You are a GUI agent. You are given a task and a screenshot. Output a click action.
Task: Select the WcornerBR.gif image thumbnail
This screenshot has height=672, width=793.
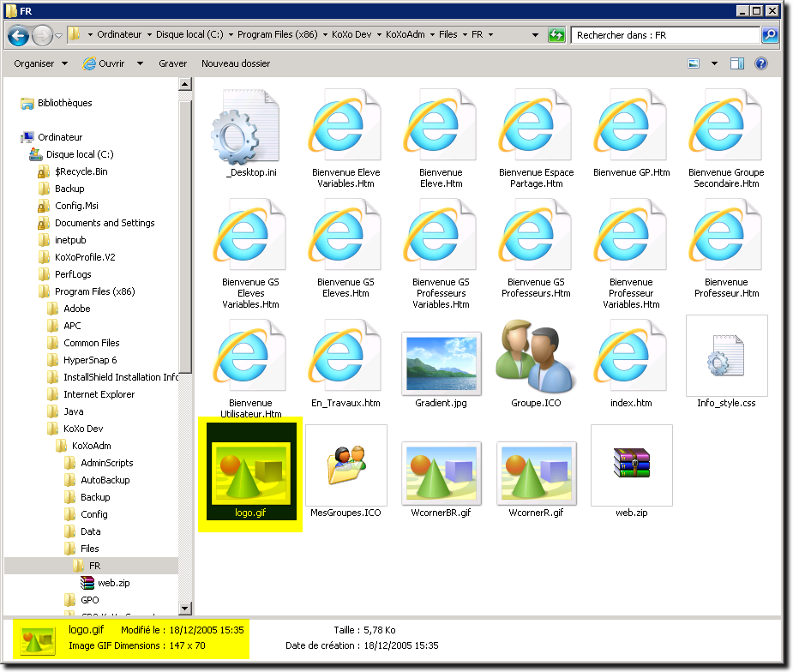[441, 473]
